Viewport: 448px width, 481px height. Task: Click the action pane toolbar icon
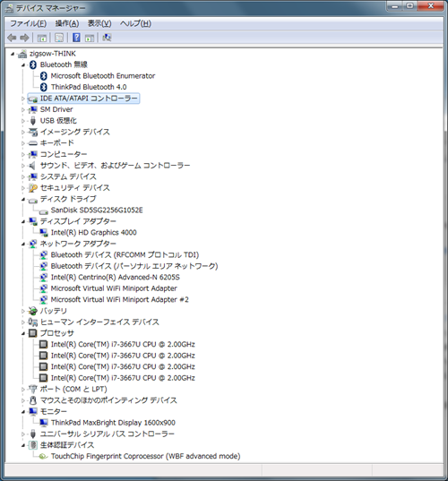[90, 38]
